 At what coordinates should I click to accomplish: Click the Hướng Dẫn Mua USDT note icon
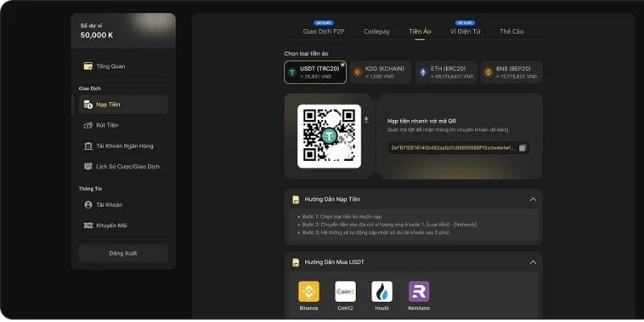click(295, 262)
